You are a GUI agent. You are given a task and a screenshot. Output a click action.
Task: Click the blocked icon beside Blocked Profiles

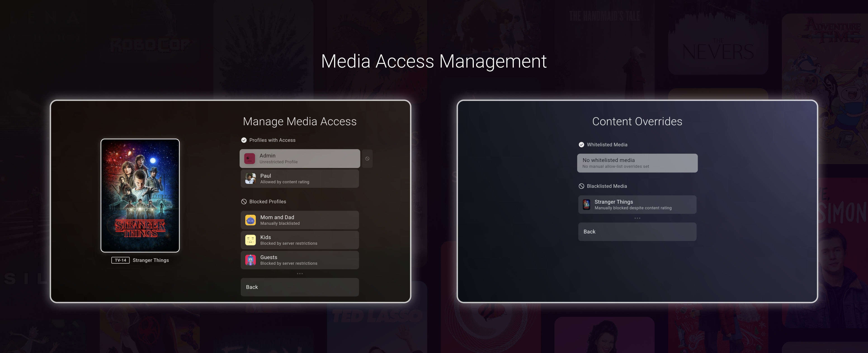click(244, 201)
